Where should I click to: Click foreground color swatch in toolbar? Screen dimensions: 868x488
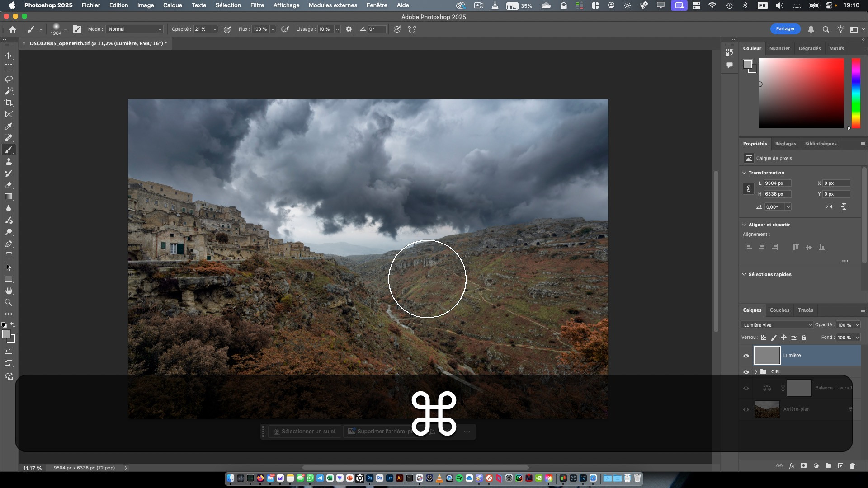6,334
